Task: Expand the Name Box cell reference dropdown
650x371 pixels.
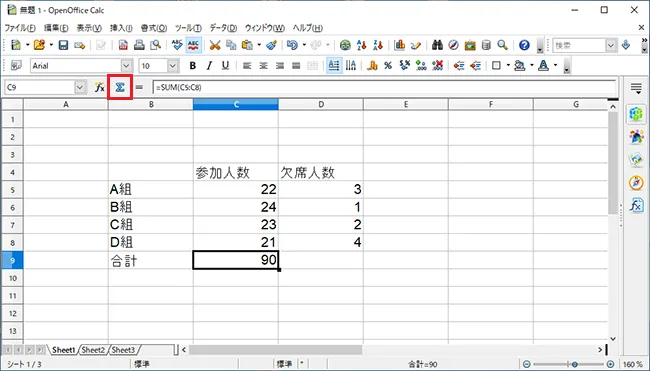Action: click(x=80, y=87)
